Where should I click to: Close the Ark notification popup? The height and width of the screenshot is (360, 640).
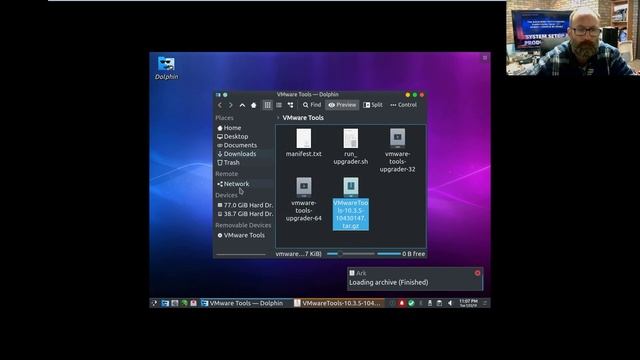click(x=478, y=273)
